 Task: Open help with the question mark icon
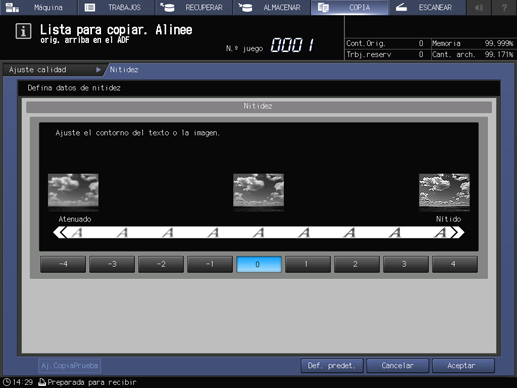click(504, 7)
